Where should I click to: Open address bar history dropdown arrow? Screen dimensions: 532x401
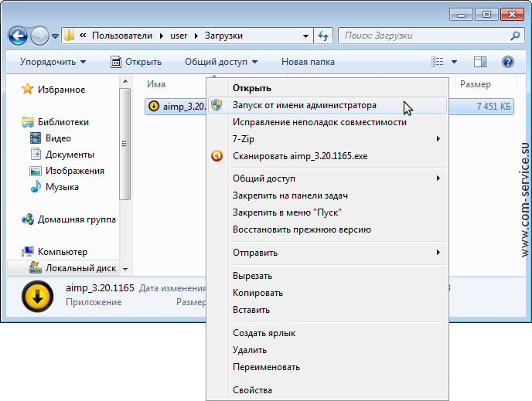pos(305,36)
